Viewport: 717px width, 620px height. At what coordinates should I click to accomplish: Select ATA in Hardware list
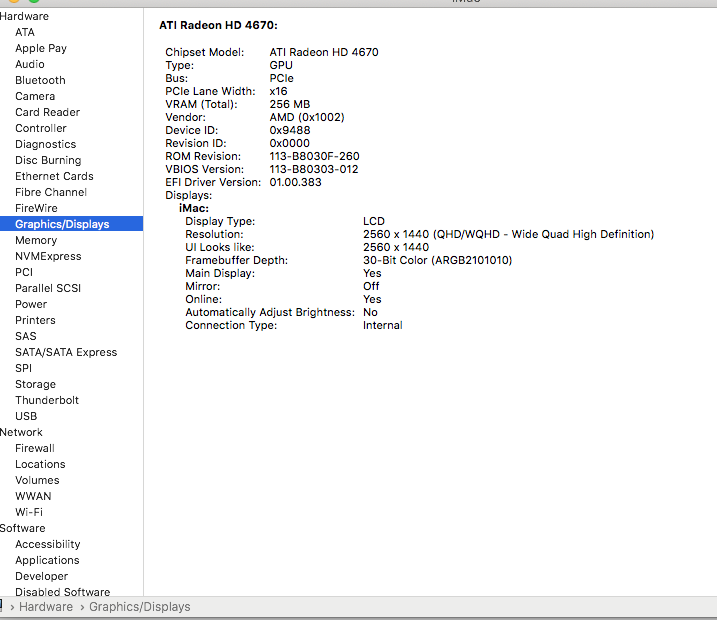click(25, 32)
